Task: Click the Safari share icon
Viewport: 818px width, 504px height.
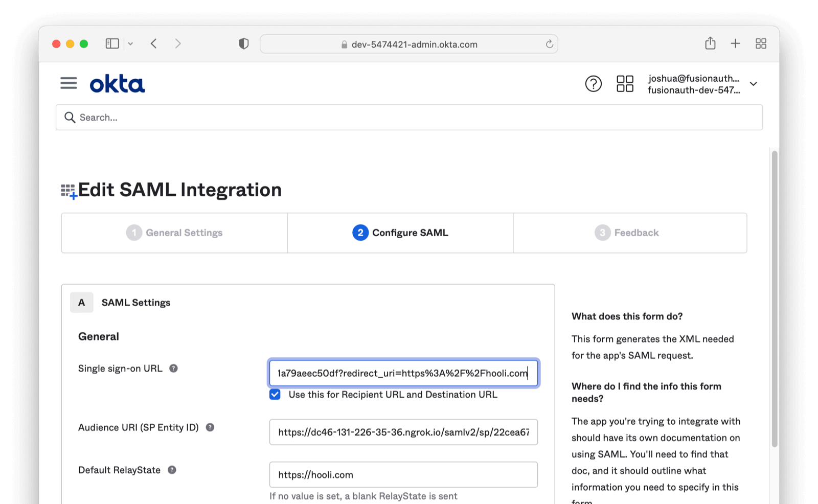Action: 710,44
